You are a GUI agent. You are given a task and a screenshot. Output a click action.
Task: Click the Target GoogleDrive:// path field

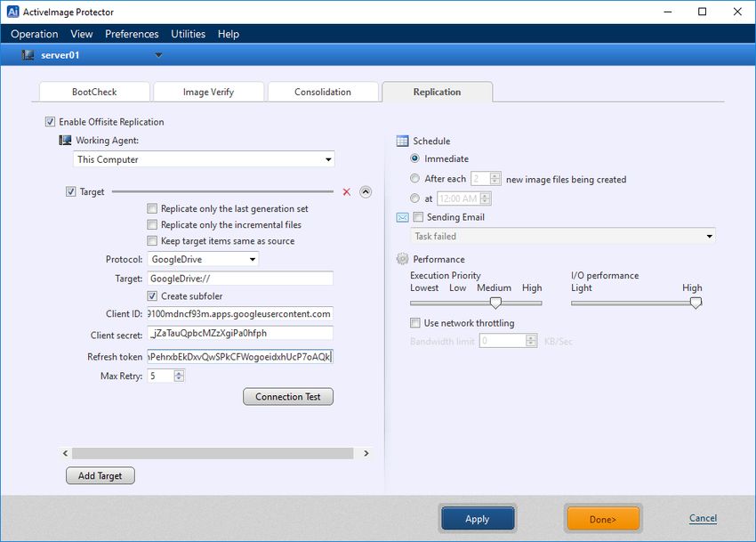[240, 279]
